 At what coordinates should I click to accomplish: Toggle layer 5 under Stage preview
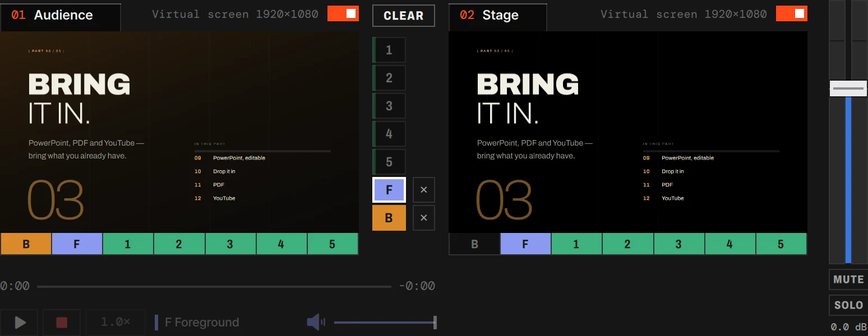pyautogui.click(x=781, y=244)
